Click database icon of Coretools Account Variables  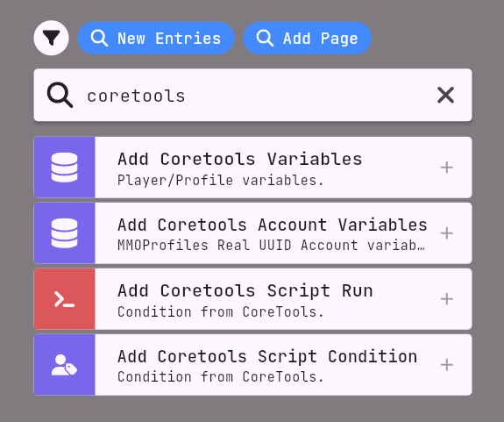64,233
